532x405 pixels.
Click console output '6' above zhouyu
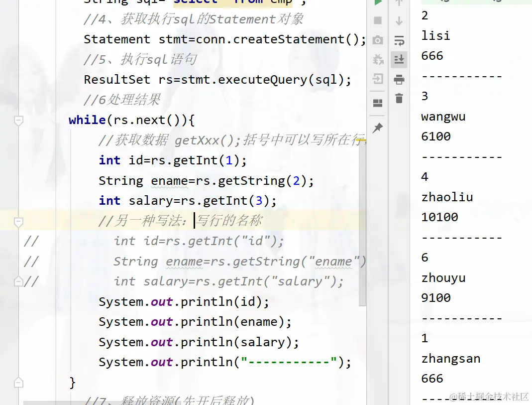(425, 258)
